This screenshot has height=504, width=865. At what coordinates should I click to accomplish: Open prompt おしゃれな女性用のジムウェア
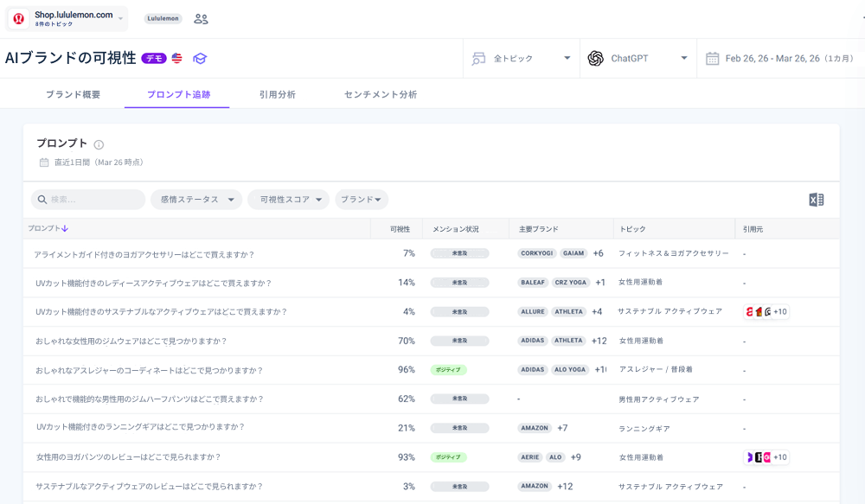[131, 341]
